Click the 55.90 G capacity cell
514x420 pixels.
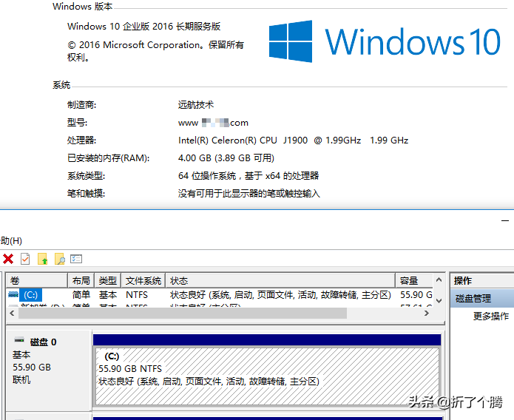click(x=416, y=295)
